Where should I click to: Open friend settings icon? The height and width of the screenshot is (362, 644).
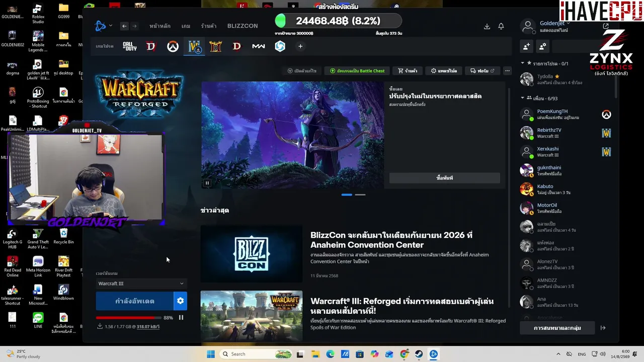pyautogui.click(x=542, y=46)
